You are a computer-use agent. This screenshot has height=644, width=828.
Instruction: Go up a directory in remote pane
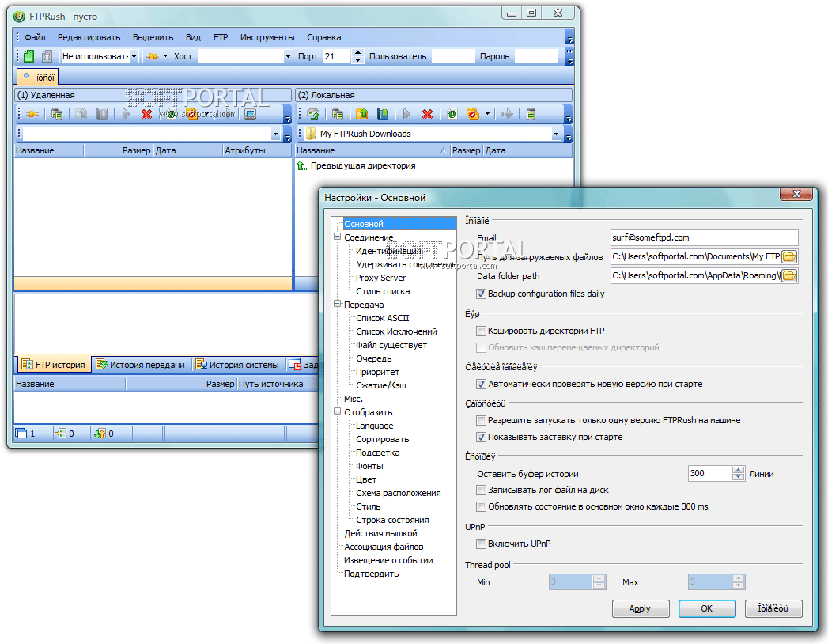[81, 114]
